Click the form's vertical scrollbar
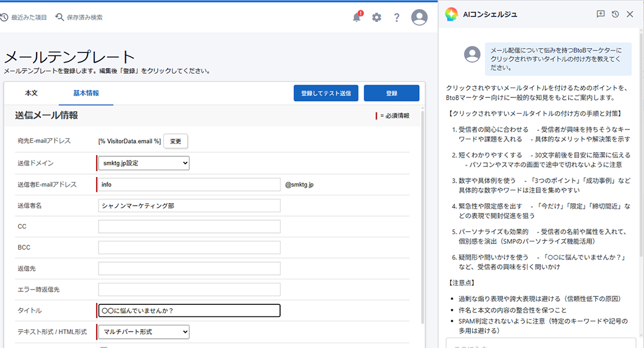The width and height of the screenshot is (644, 348). (x=422, y=216)
